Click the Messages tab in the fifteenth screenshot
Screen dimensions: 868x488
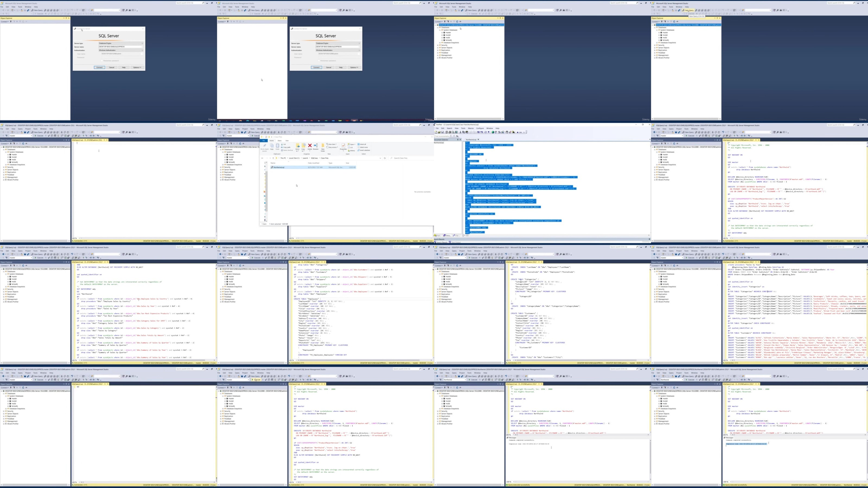click(x=512, y=438)
